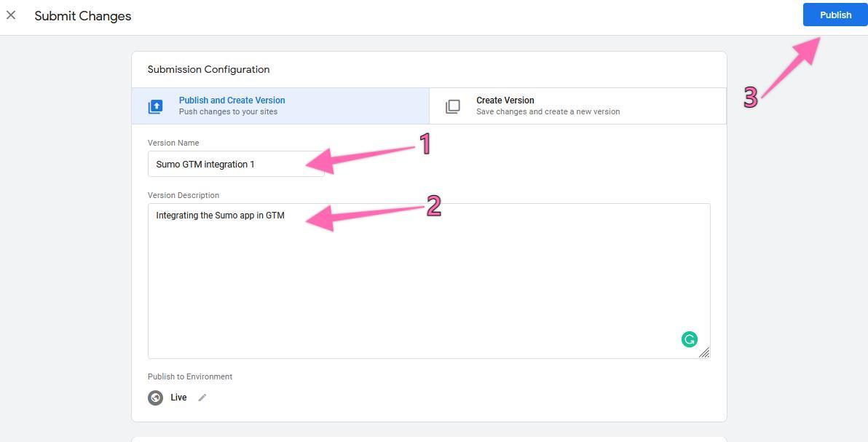Click the Submit Changes page title
This screenshot has width=868, height=442.
(x=83, y=16)
